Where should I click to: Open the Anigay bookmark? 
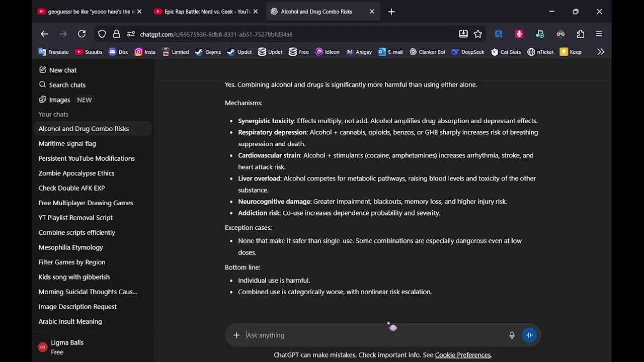(359, 52)
